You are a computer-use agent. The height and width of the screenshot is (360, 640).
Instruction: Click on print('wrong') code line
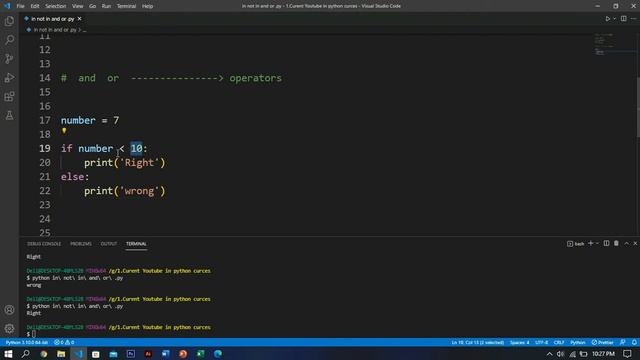124,191
